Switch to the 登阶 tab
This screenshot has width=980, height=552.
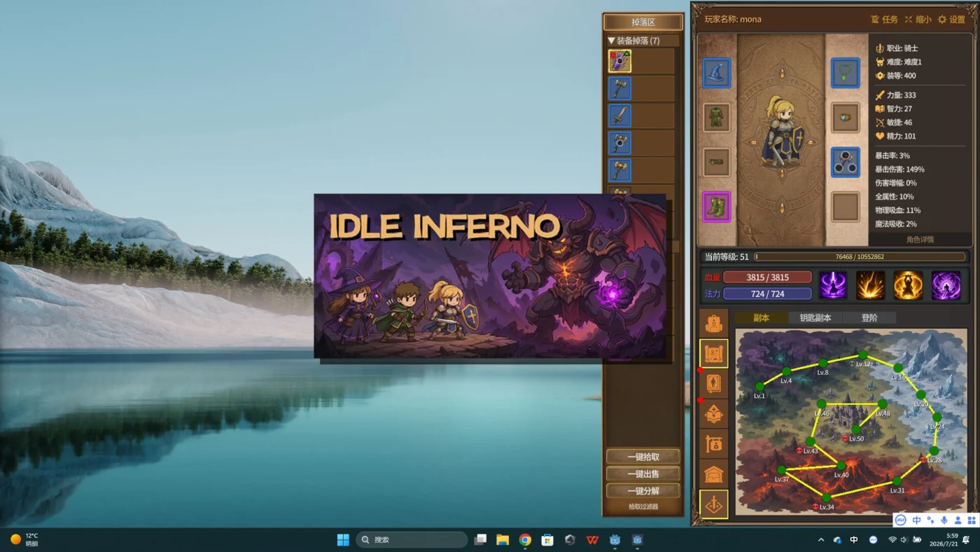pyautogui.click(x=869, y=317)
